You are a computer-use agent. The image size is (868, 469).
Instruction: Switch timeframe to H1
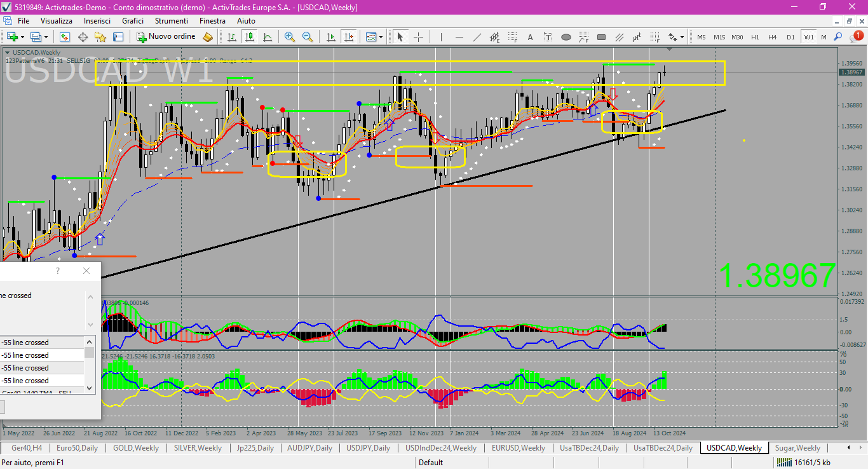(x=755, y=37)
